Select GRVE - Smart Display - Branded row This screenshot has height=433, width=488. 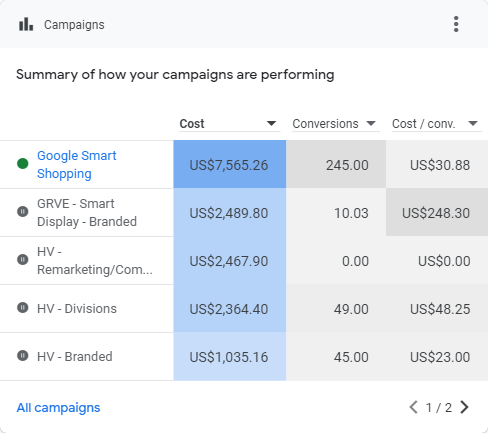point(244,213)
